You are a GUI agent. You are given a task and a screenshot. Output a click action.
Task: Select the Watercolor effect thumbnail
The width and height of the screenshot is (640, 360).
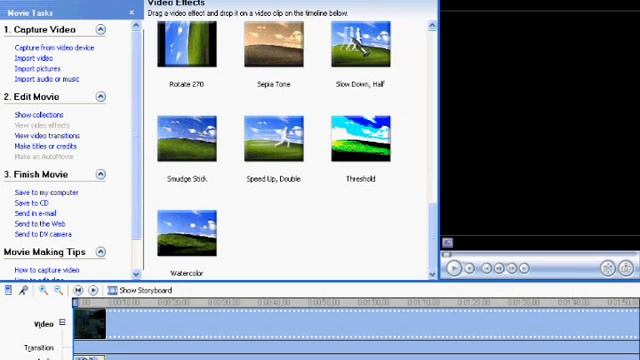tap(187, 233)
